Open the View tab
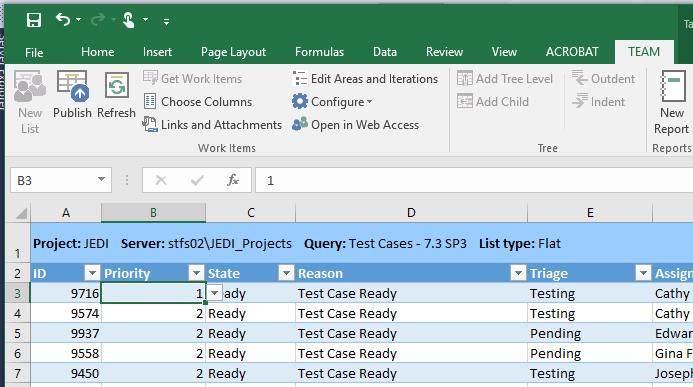The width and height of the screenshot is (693, 387). pos(504,52)
